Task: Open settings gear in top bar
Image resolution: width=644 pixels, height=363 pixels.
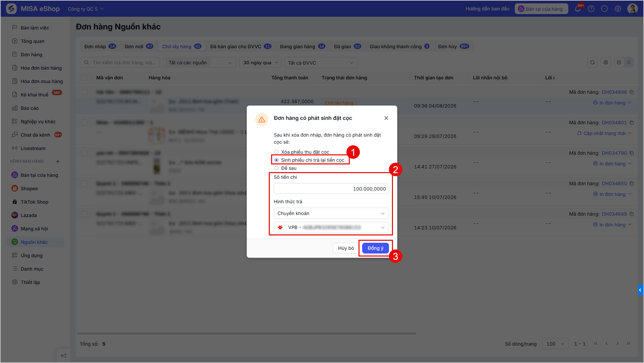Action: click(618, 9)
